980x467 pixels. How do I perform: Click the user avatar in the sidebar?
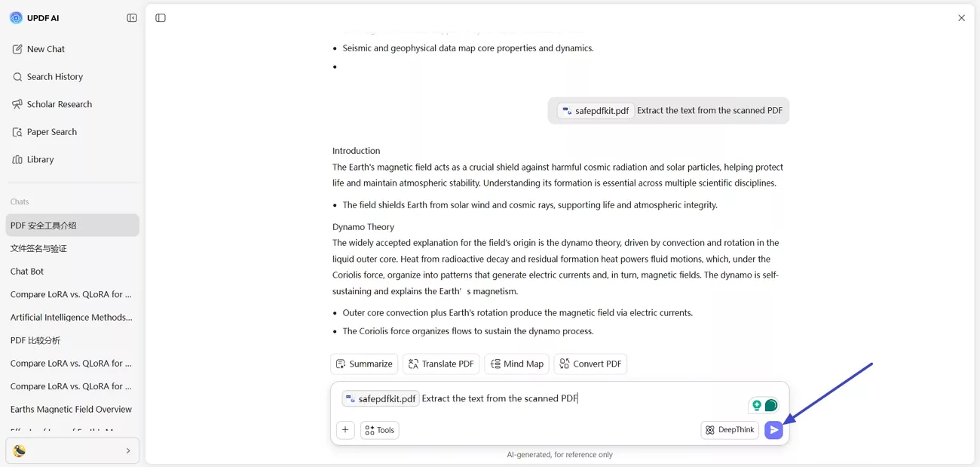pos(20,451)
